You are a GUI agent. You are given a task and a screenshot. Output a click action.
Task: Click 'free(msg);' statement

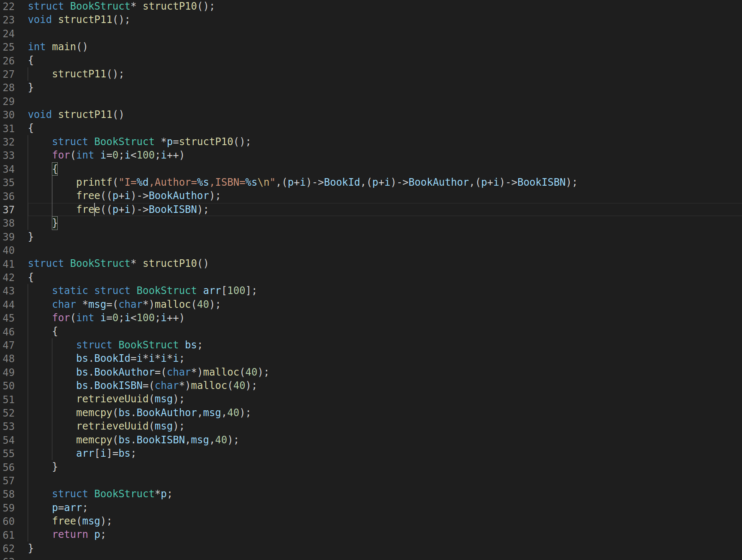tap(82, 521)
